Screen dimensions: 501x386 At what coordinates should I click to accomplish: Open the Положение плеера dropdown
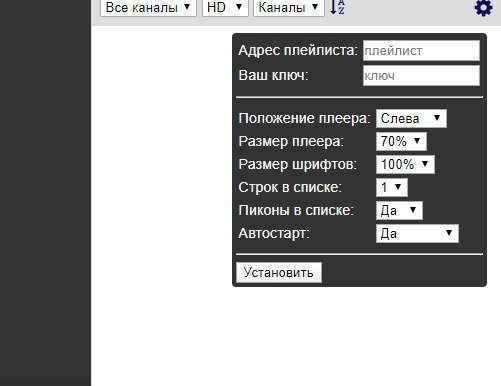click(411, 118)
